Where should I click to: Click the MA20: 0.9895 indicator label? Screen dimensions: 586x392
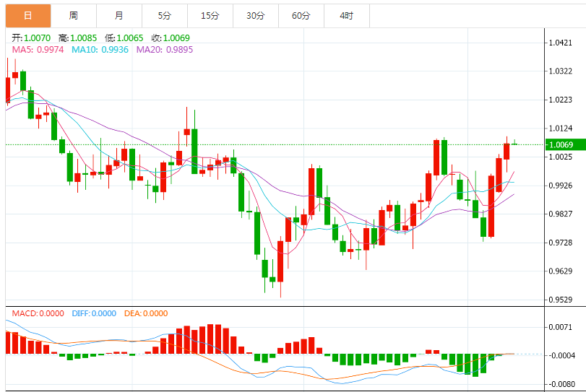[x=165, y=50]
